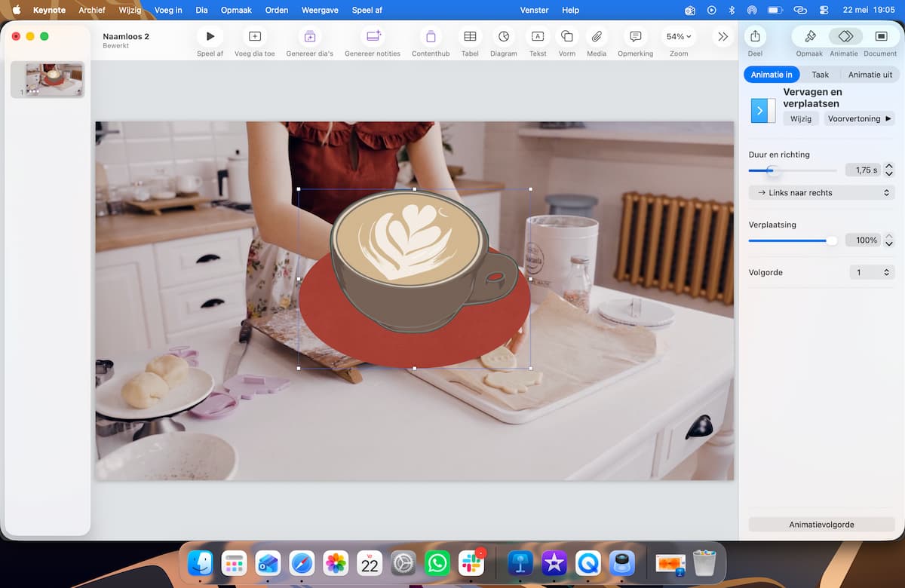Click the Naamloos 2 document title
This screenshot has height=588, width=905.
126,36
